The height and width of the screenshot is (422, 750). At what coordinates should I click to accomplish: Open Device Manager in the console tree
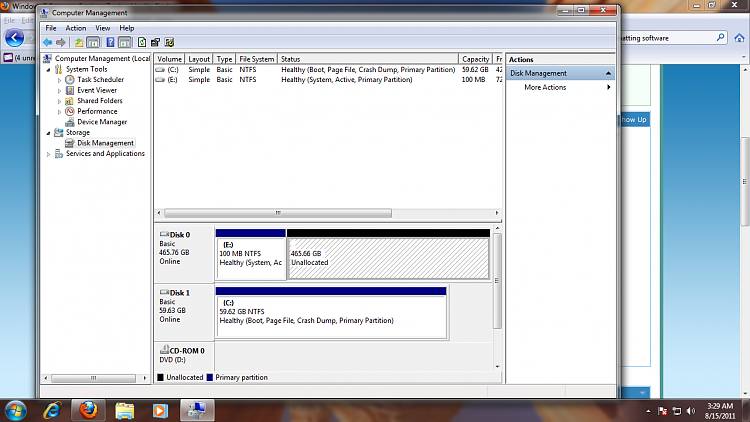point(102,122)
